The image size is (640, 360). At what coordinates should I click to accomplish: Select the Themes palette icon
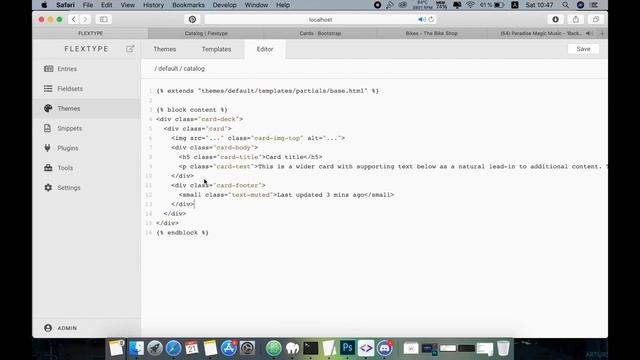point(48,108)
